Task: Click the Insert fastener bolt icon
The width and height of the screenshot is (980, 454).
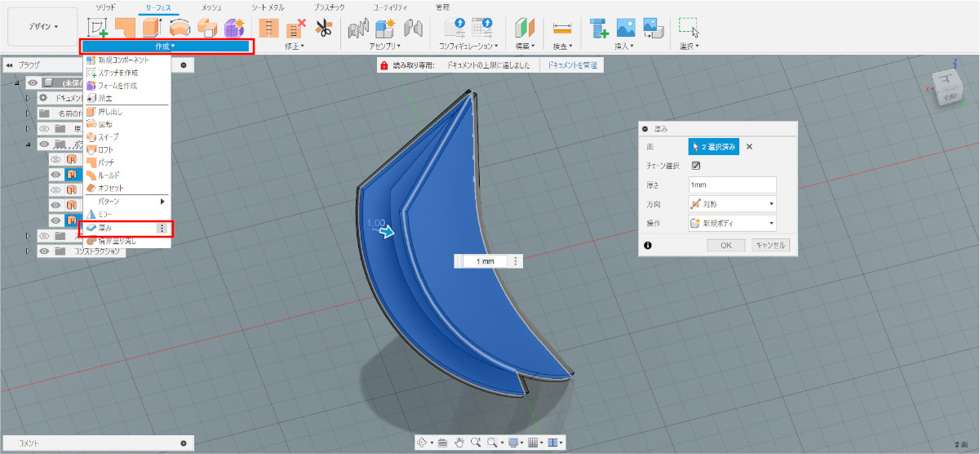Action: point(600,28)
